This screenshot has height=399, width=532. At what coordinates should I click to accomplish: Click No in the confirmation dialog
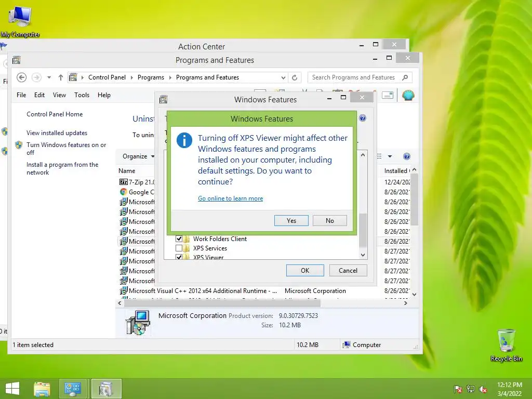pos(330,220)
